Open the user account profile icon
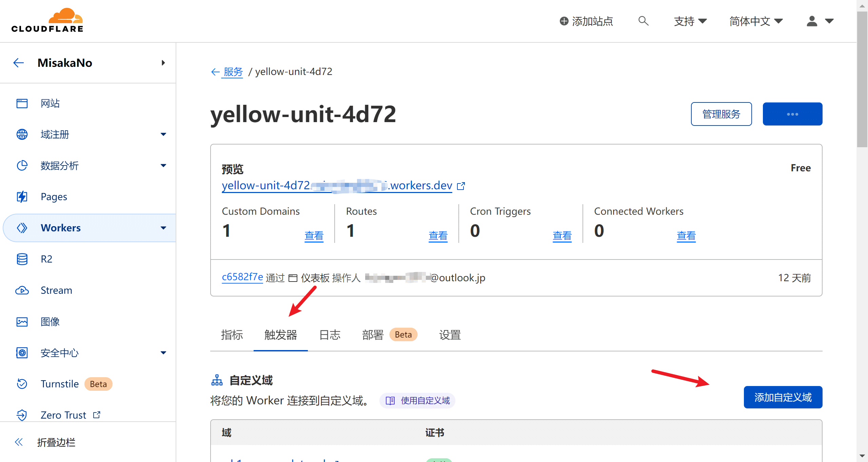The height and width of the screenshot is (462, 868). tap(812, 21)
